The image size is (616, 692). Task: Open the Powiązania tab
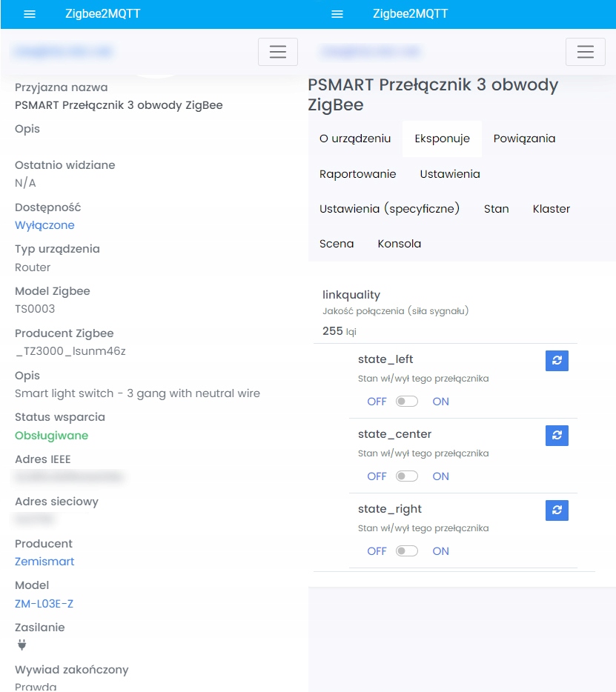[524, 139]
